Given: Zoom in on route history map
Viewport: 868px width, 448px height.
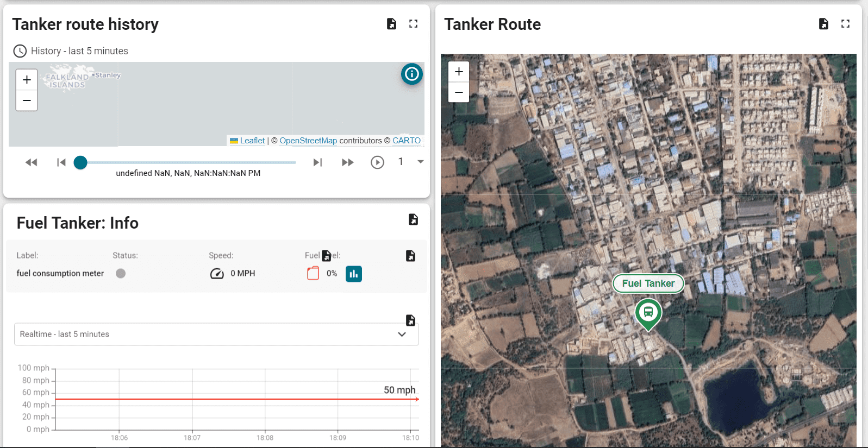Looking at the screenshot, I should coord(27,80).
